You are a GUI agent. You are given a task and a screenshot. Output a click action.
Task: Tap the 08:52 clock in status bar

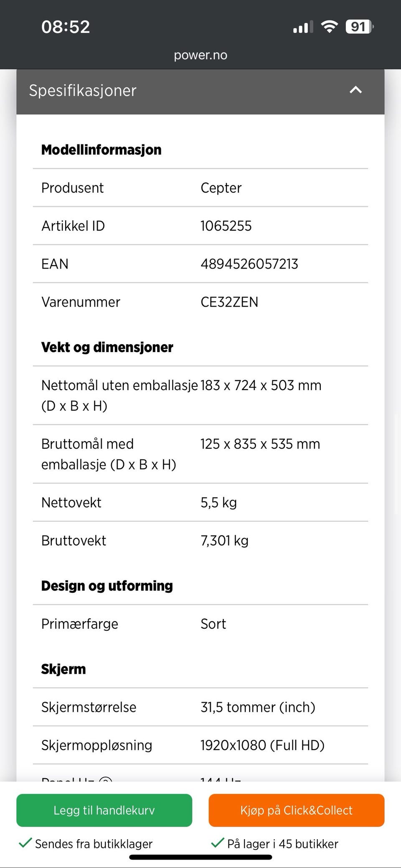[66, 27]
